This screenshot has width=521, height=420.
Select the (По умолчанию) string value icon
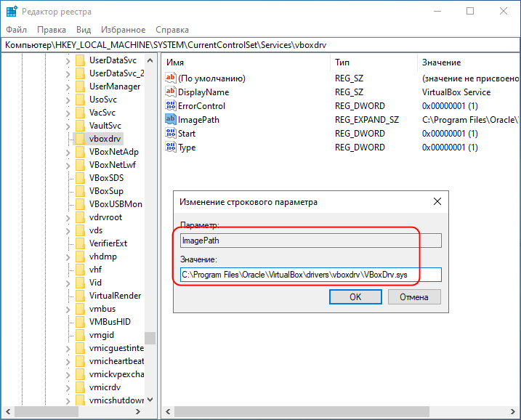click(171, 78)
